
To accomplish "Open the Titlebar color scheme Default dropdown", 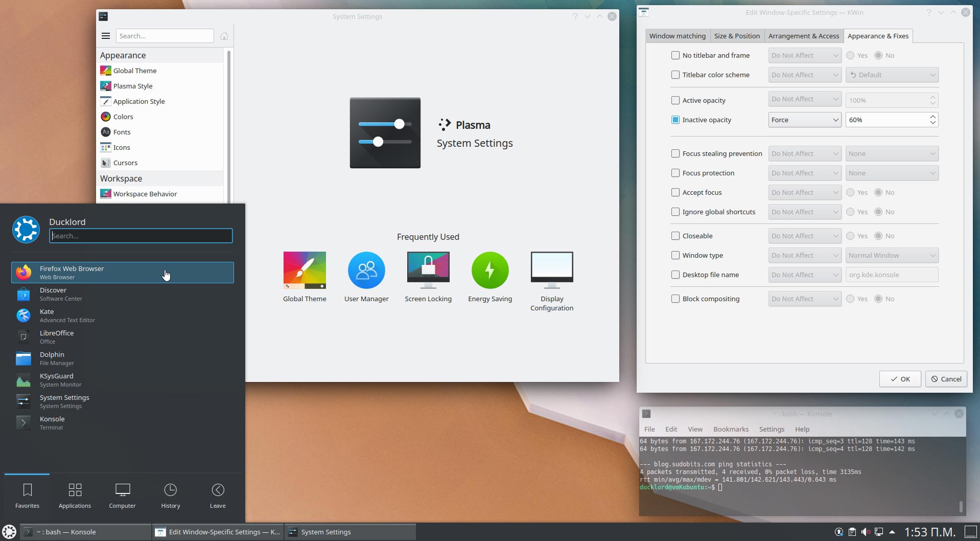I will pos(892,75).
